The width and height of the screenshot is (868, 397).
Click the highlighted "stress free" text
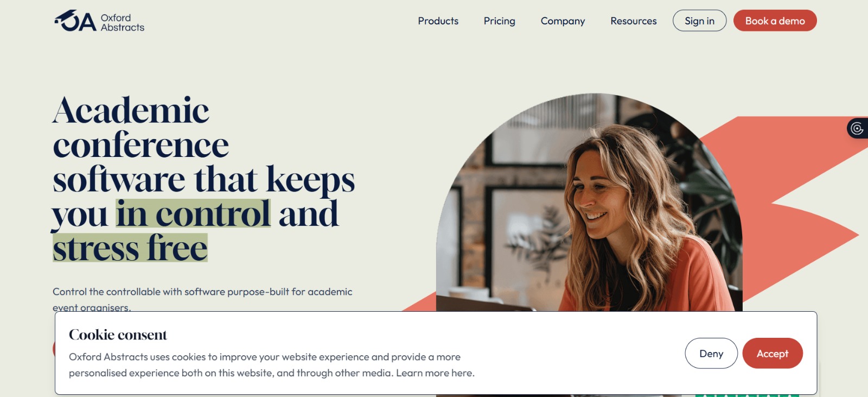point(130,248)
